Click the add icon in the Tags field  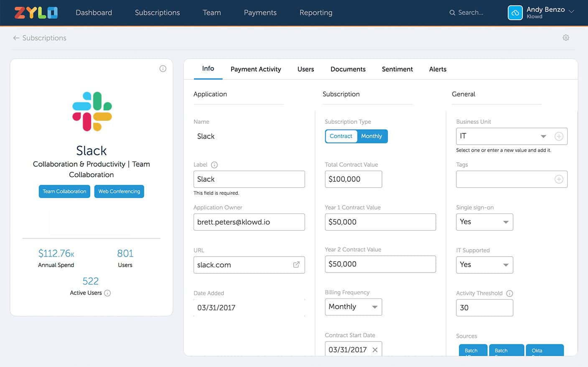coord(559,179)
